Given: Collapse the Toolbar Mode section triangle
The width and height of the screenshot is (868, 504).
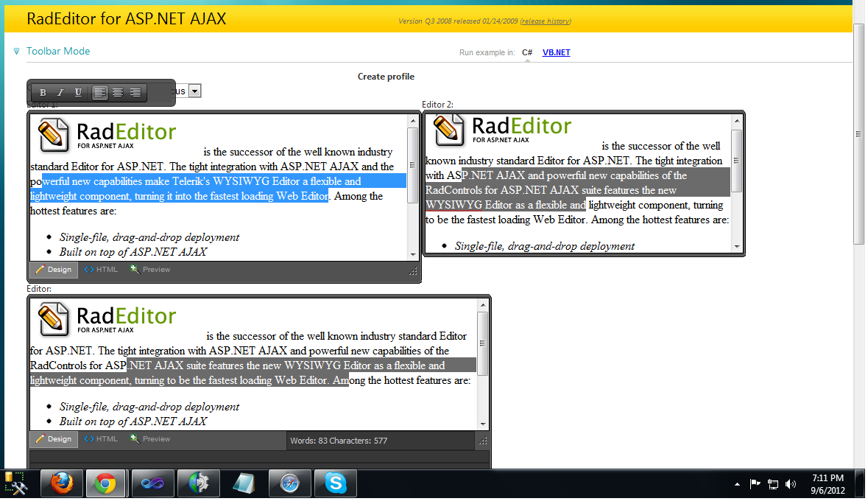Looking at the screenshot, I should click(x=17, y=52).
